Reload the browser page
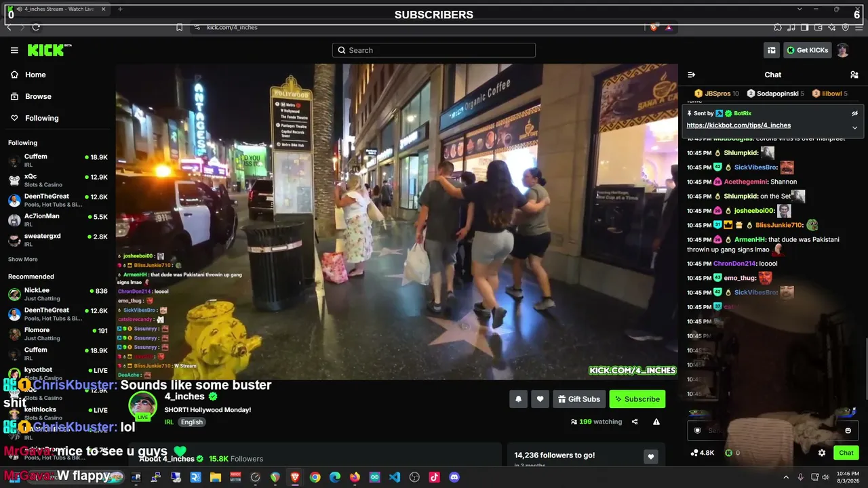The image size is (868, 488). click(x=36, y=27)
